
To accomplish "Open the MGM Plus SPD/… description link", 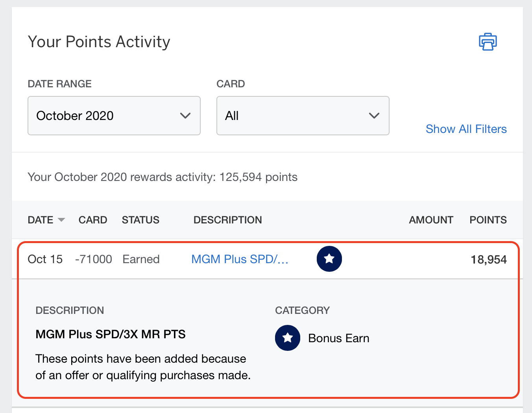I will point(240,259).
